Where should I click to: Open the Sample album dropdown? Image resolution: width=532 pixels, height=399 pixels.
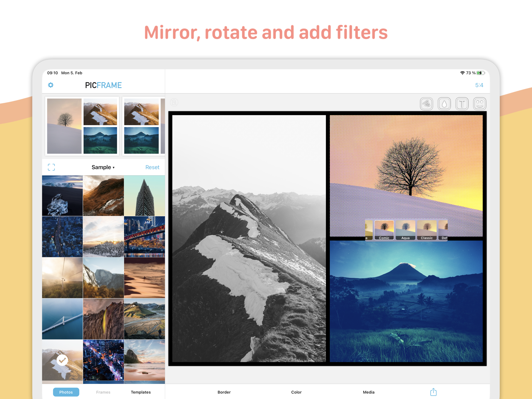[103, 167]
